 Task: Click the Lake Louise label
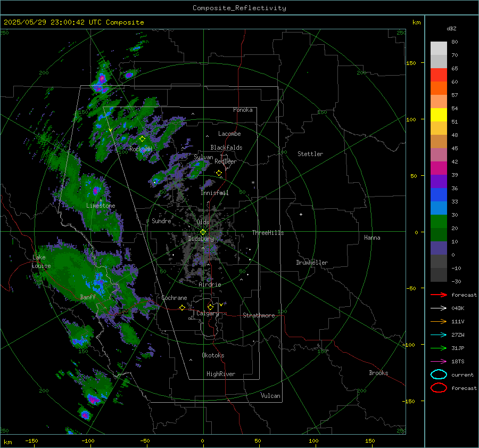point(41,262)
